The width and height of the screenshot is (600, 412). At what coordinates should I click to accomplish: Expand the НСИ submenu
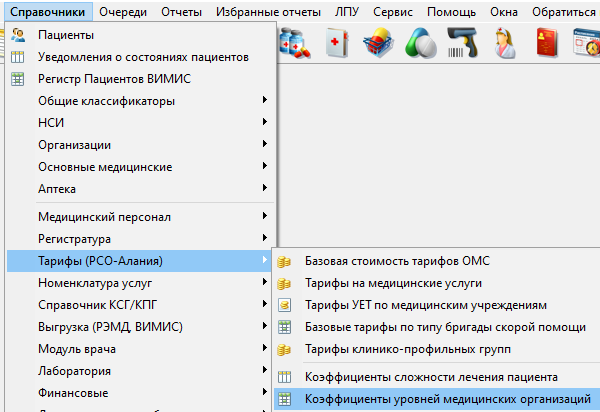tap(52, 123)
